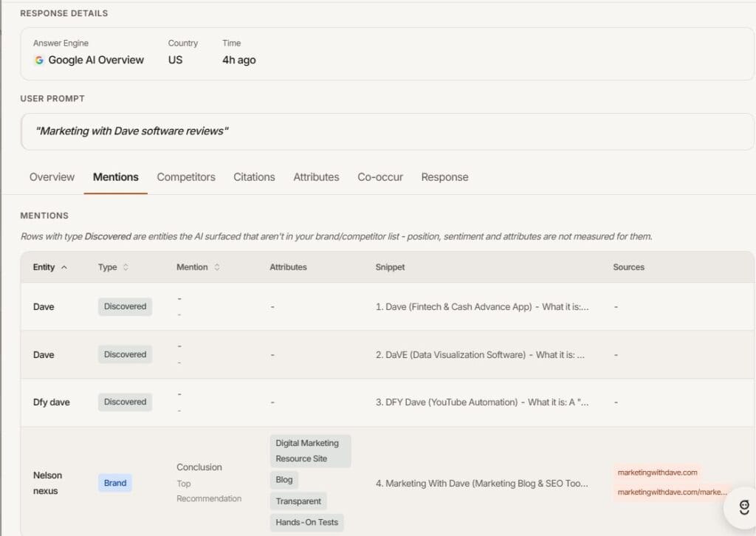Click the Google AI Overview engine label
The height and width of the screenshot is (536, 756).
(96, 61)
